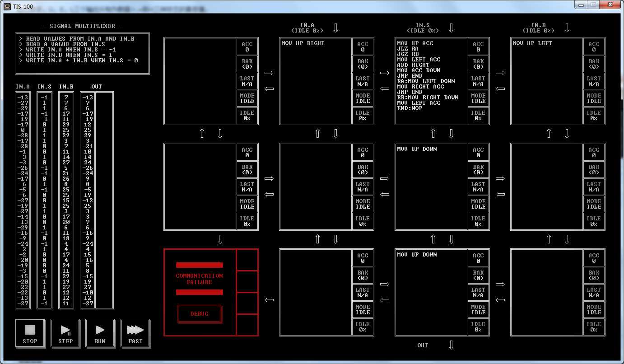Click LAST N/A box of MOV UP RIGHT node
The image size is (624, 364).
pyautogui.click(x=363, y=81)
